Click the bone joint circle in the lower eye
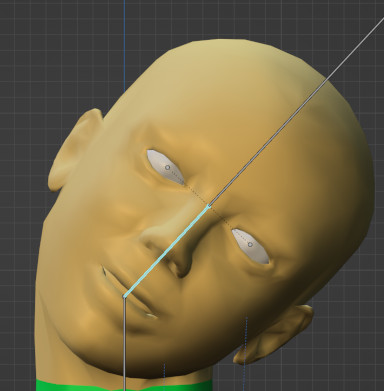The height and width of the screenshot is (391, 384). 250,245
